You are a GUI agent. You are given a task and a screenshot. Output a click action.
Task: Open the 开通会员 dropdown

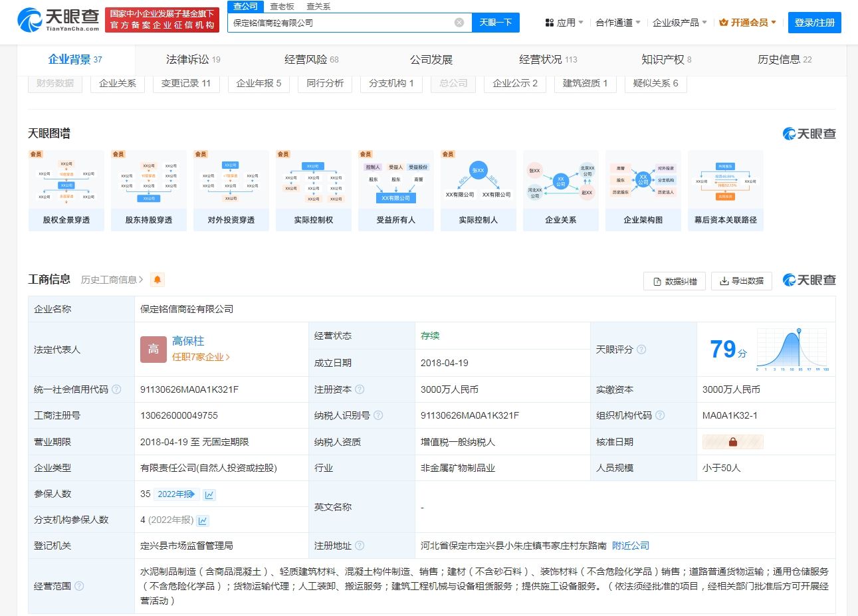click(x=748, y=23)
